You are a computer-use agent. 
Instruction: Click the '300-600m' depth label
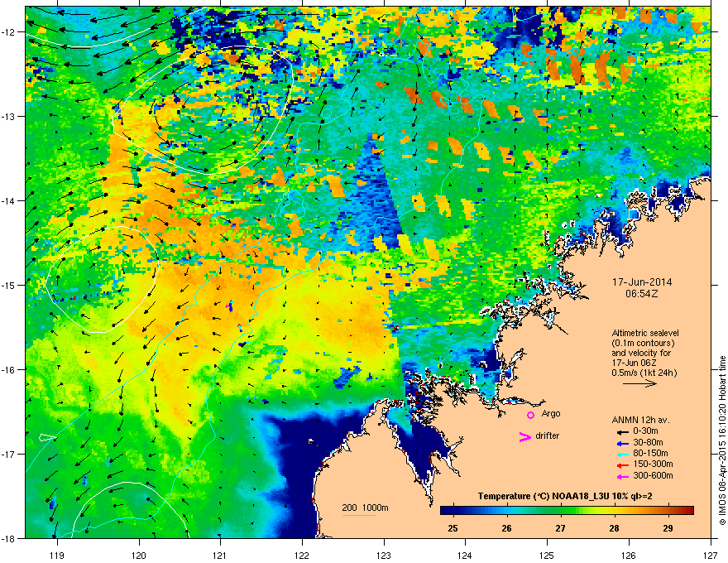(653, 475)
